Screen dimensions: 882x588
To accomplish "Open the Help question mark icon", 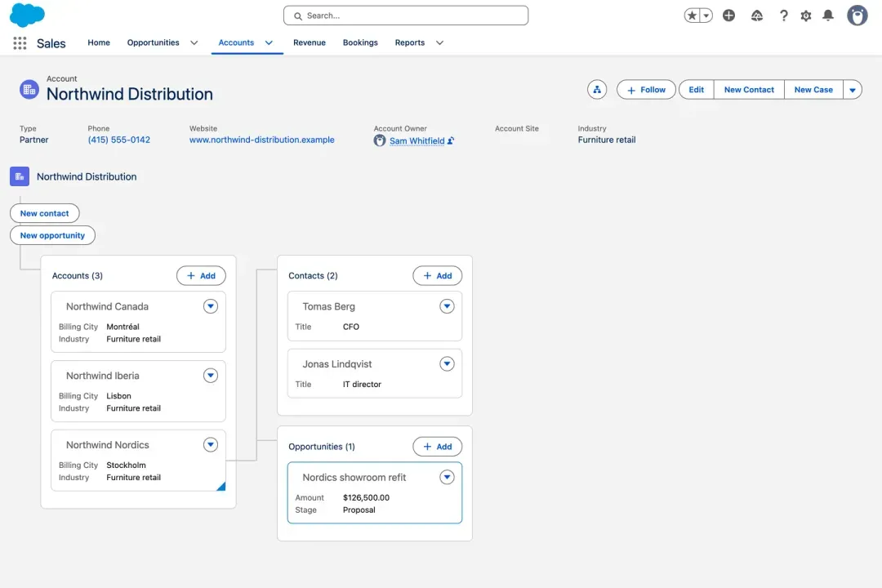I will point(783,16).
